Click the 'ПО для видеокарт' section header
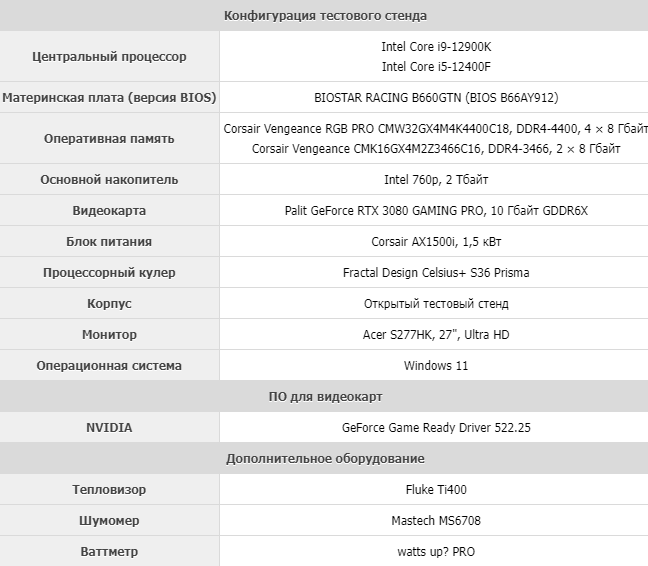This screenshot has height=566, width=648. tap(325, 397)
